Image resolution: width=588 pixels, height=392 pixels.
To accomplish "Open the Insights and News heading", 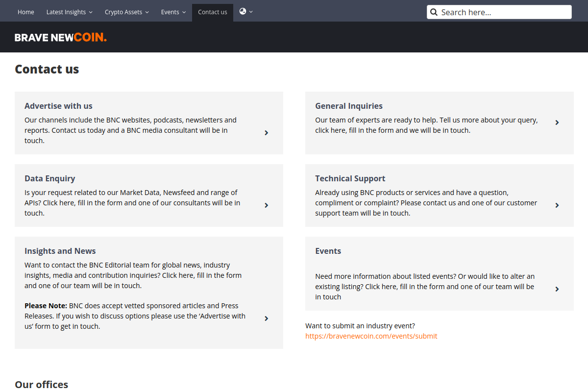I will tap(60, 251).
